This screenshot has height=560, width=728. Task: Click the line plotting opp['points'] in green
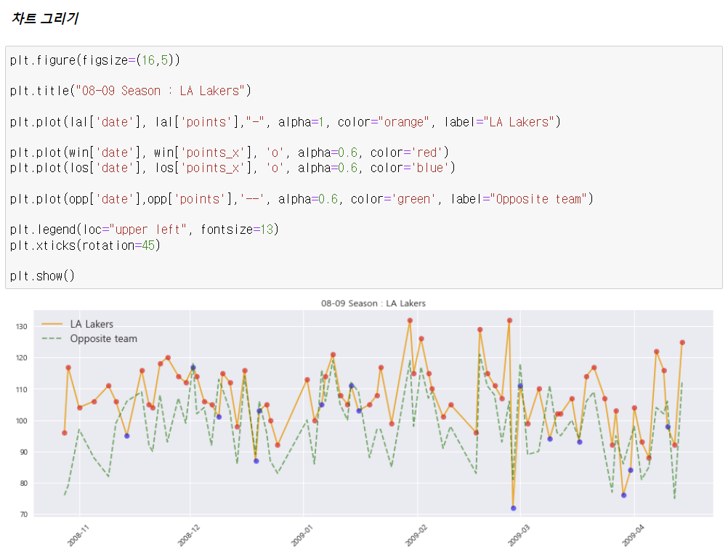[302, 199]
